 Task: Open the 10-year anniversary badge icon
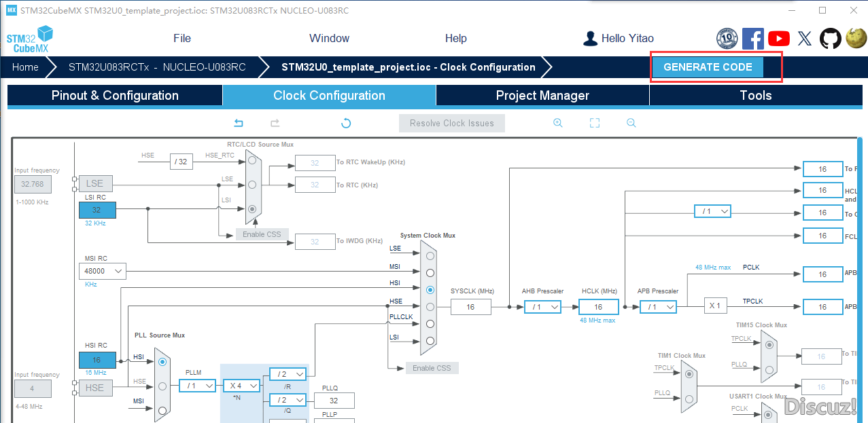[x=727, y=39]
